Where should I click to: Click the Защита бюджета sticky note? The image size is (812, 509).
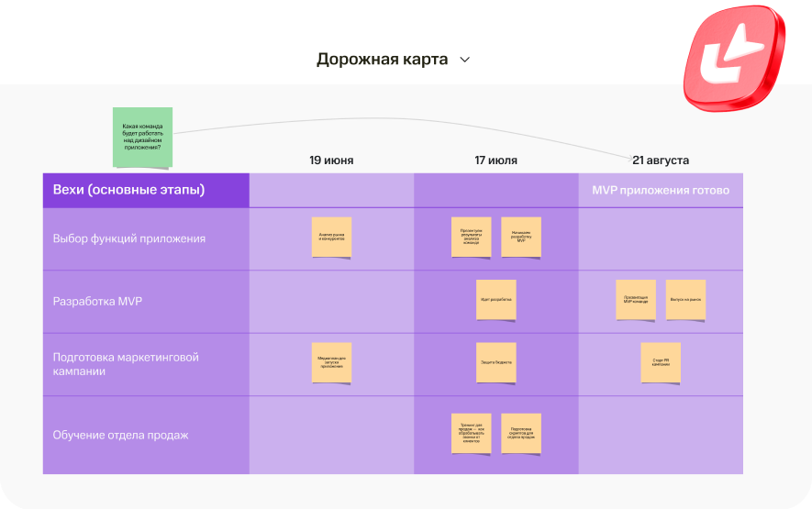coord(495,362)
